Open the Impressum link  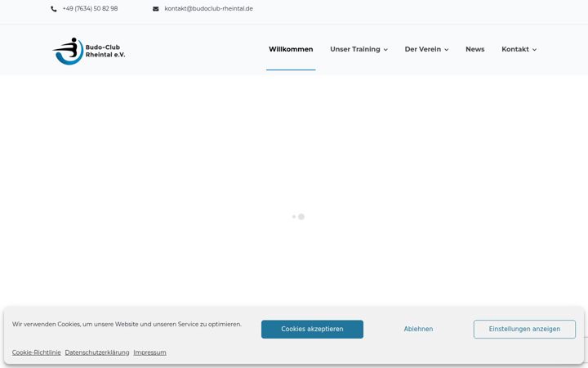(x=149, y=352)
